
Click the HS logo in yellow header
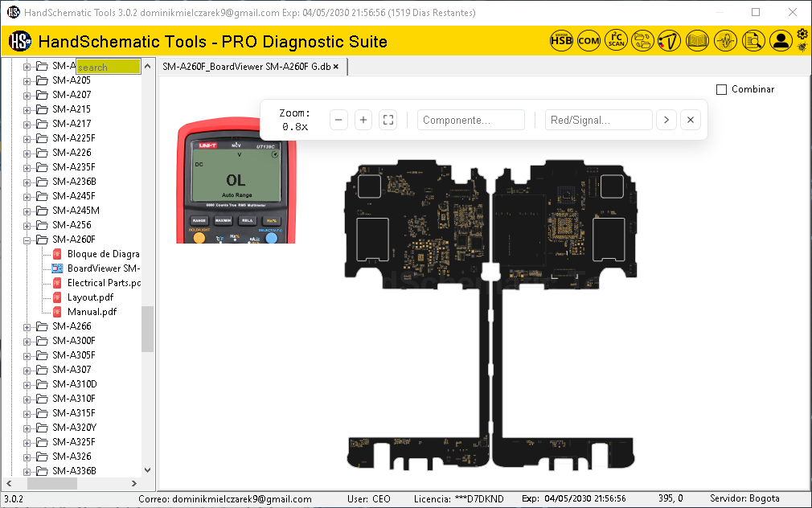tap(20, 41)
